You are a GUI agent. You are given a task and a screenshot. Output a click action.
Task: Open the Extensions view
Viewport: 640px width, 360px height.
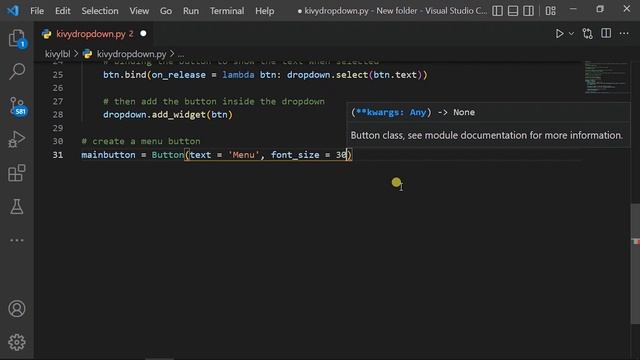17,173
